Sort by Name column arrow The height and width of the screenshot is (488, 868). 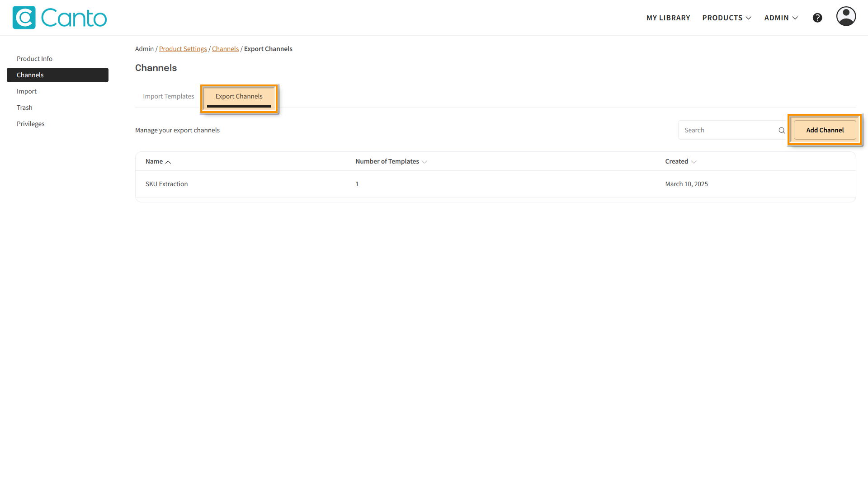point(168,162)
